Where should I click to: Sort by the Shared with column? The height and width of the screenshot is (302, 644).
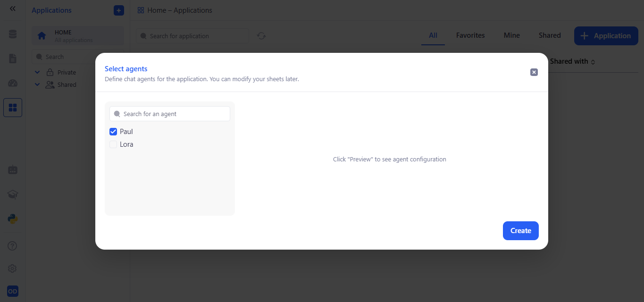click(572, 61)
